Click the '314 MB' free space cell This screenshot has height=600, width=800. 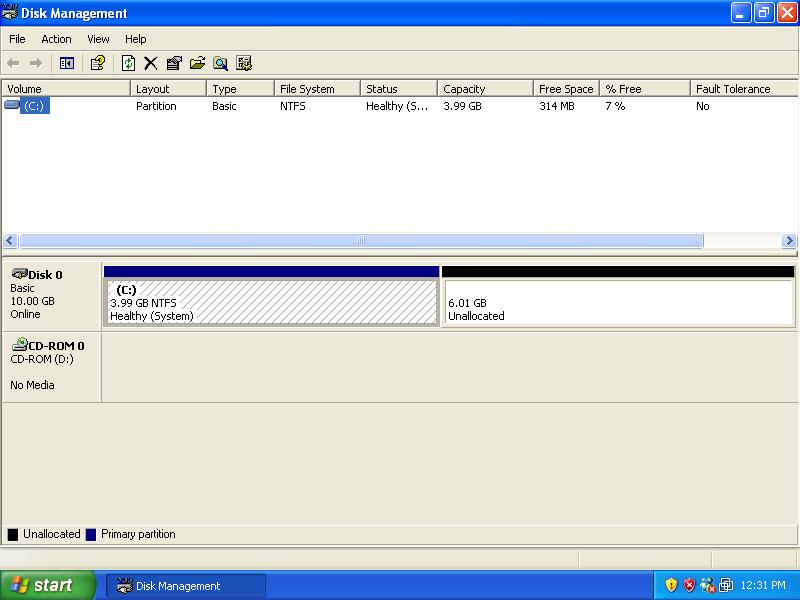click(x=557, y=106)
